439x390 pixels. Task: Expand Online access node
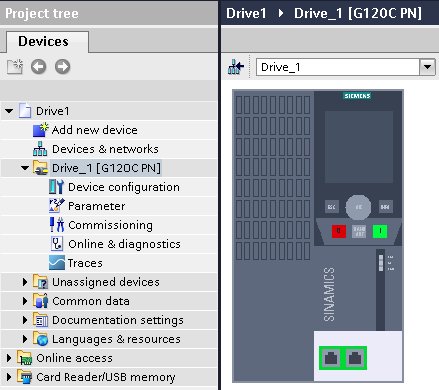pyautogui.click(x=9, y=358)
